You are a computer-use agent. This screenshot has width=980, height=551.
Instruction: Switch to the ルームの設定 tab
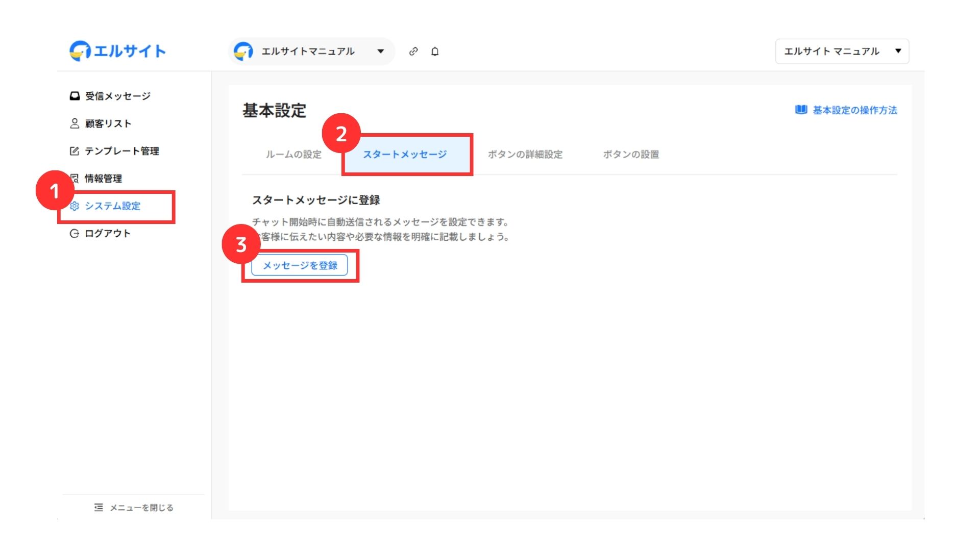point(293,155)
